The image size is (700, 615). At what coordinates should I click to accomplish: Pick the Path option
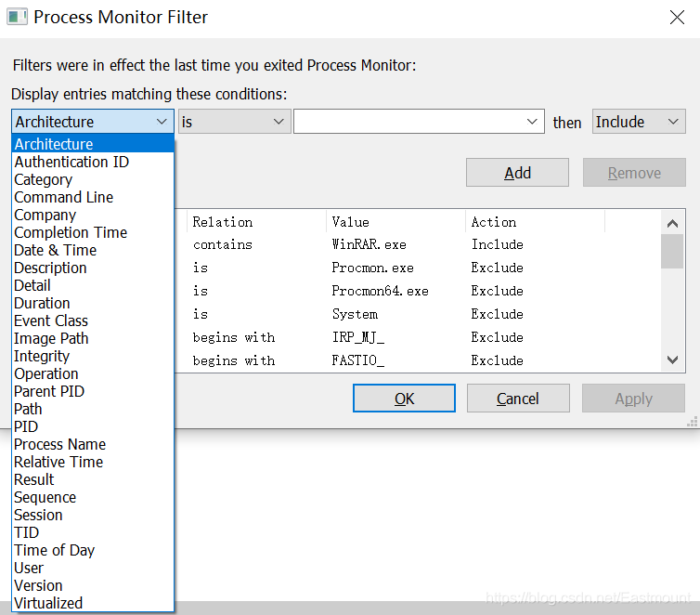(x=28, y=409)
